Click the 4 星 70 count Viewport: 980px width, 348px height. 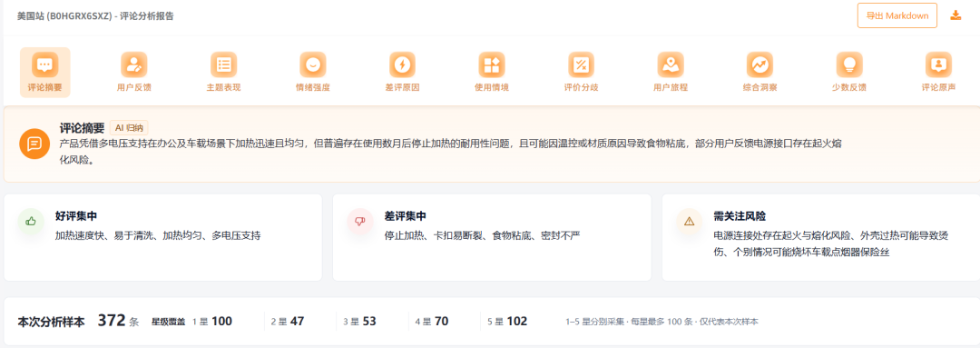pos(432,322)
